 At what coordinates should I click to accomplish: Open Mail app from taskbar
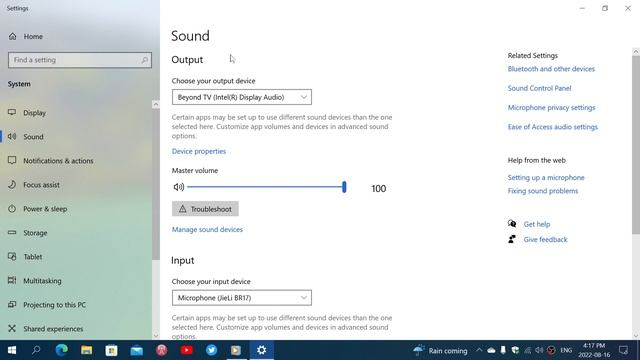click(136, 350)
